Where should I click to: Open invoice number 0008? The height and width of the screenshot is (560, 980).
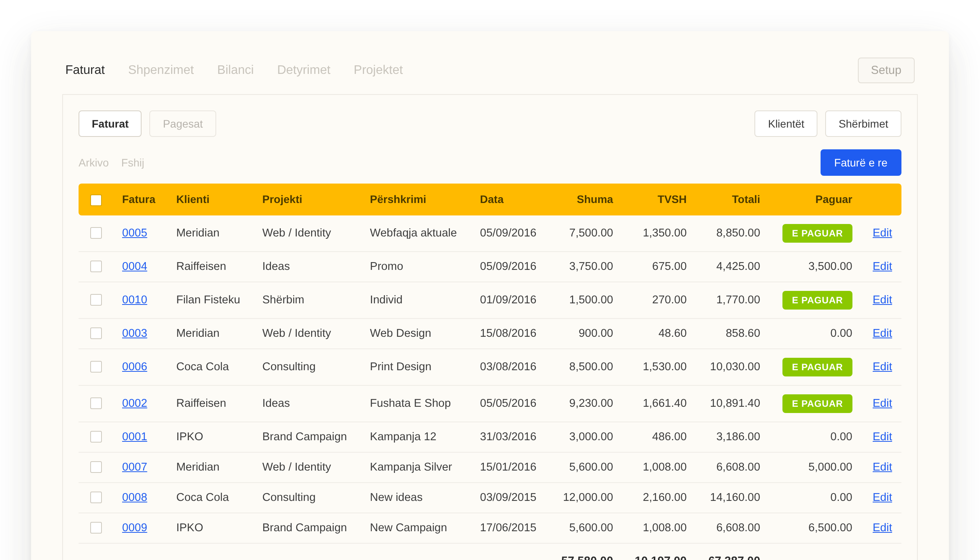point(135,497)
